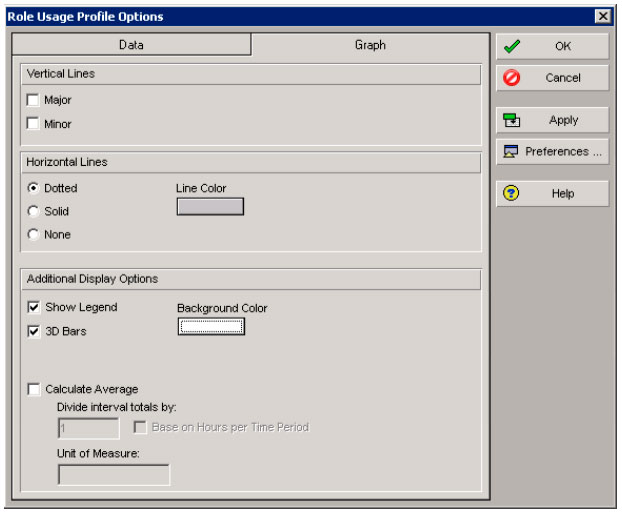Open the Preferences ... dialog label
This screenshot has width=622, height=515.
point(563,152)
